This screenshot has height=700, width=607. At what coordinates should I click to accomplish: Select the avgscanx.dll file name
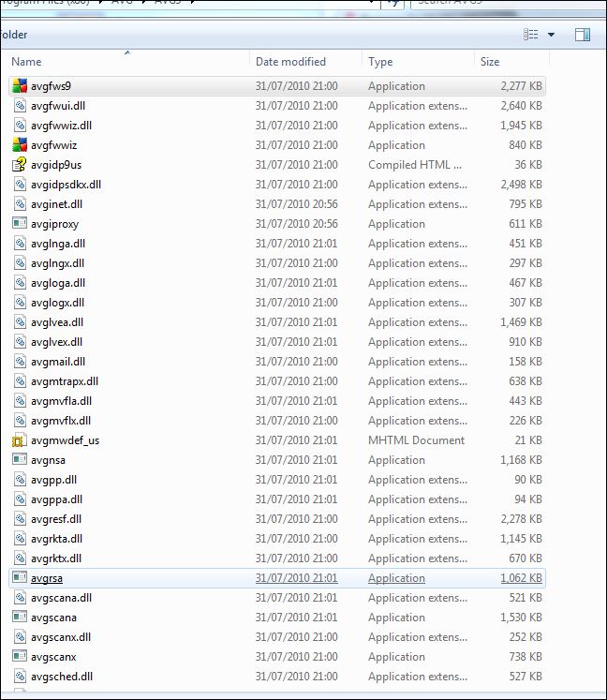pos(61,636)
